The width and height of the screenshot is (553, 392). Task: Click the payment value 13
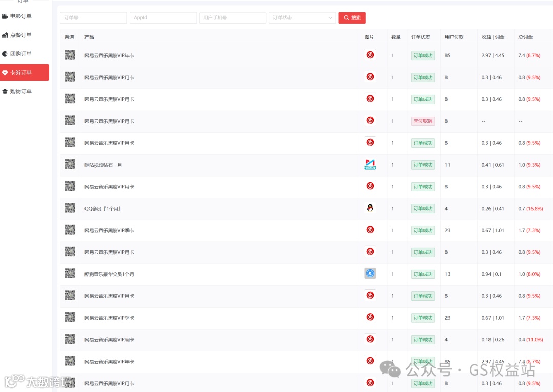447,274
